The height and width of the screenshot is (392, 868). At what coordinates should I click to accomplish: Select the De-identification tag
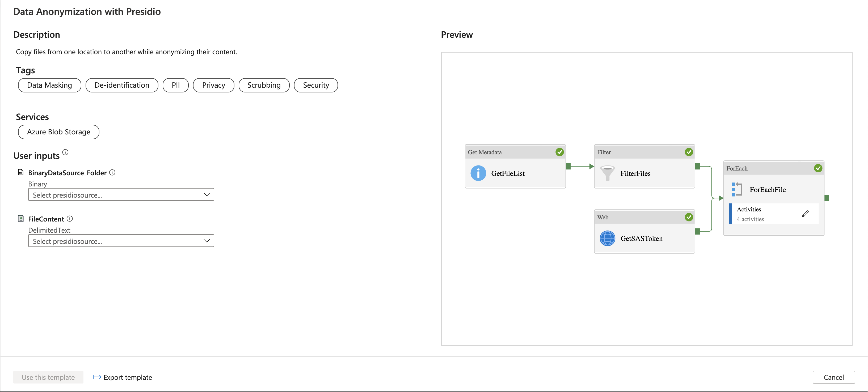[122, 85]
